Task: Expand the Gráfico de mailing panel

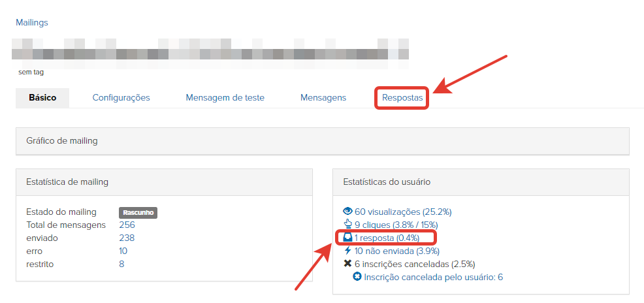Action: pyautogui.click(x=323, y=141)
